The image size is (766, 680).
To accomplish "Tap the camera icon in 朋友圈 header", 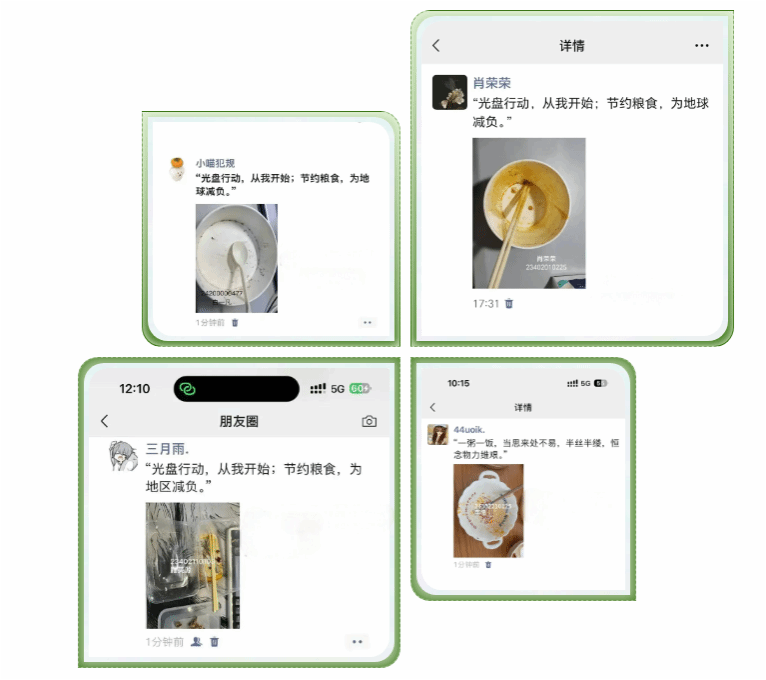I will pyautogui.click(x=369, y=421).
